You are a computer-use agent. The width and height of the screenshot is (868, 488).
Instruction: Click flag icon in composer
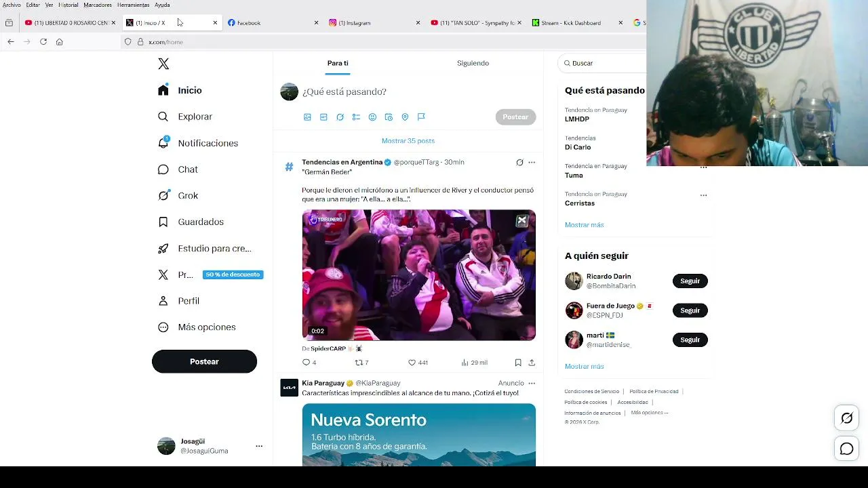[x=421, y=117]
